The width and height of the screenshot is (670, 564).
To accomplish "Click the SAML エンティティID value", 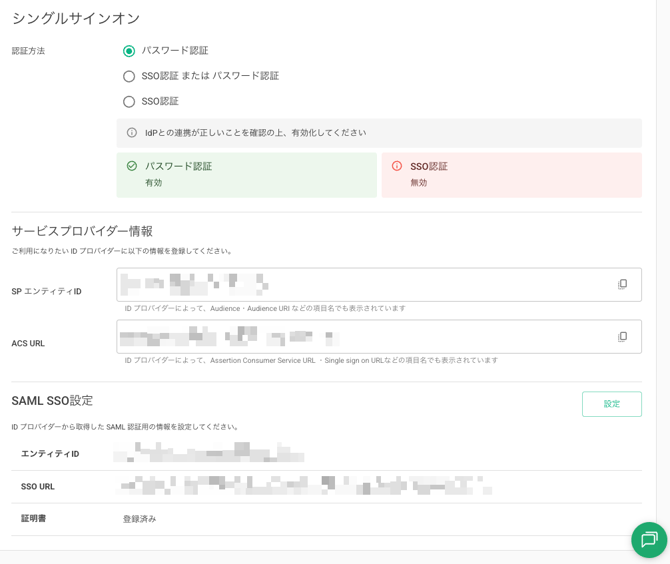I will click(210, 454).
